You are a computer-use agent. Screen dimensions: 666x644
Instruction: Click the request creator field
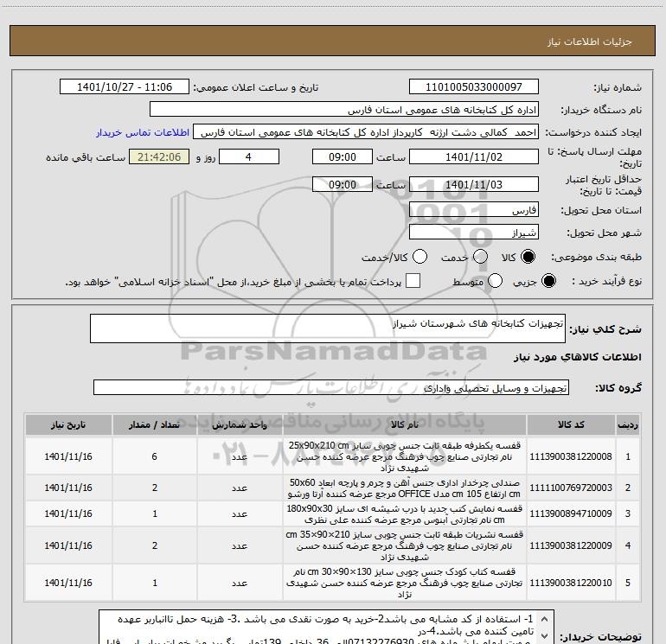tap(366, 132)
